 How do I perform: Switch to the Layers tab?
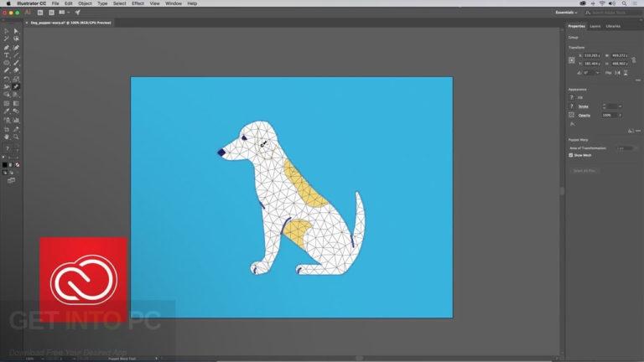click(595, 26)
